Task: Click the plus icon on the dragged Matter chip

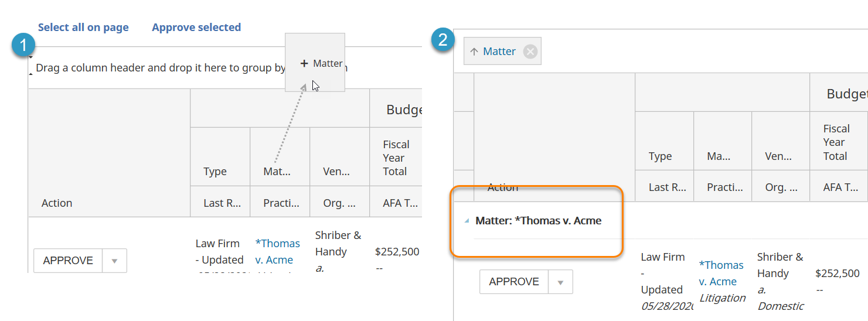Action: [304, 63]
